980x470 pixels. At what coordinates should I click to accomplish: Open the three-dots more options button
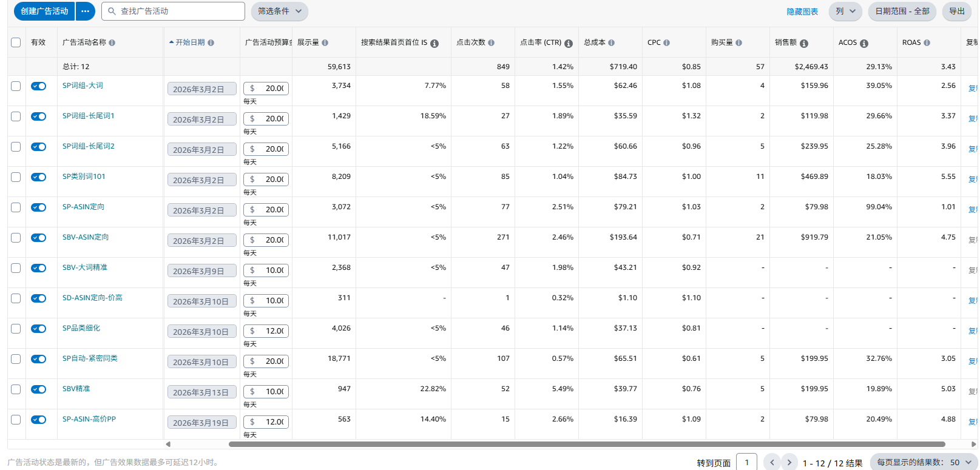click(86, 12)
